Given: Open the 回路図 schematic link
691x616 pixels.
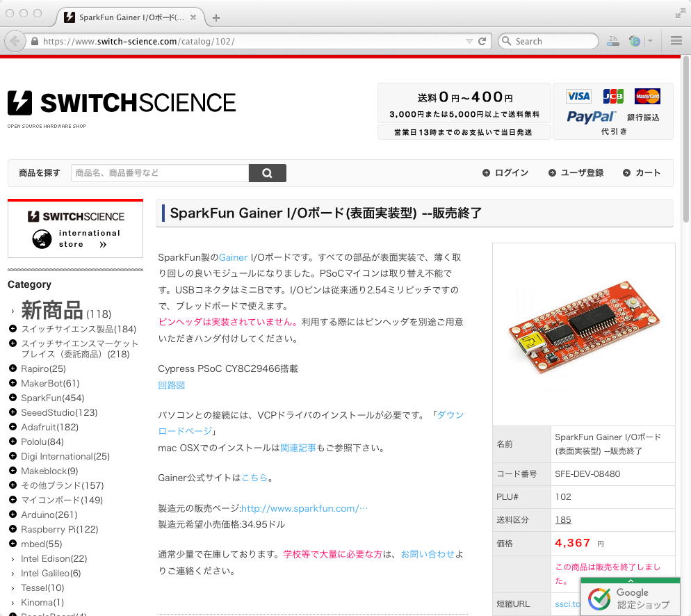Looking at the screenshot, I should click(x=172, y=385).
